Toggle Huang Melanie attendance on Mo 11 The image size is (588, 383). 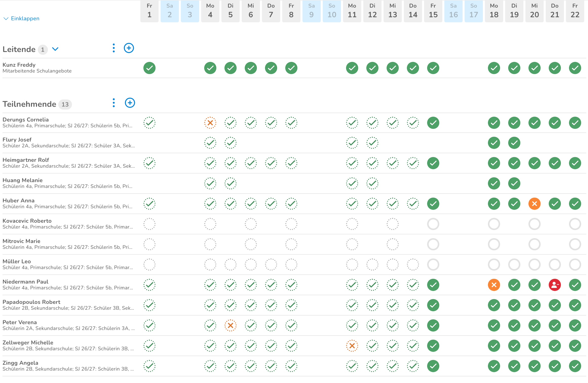[x=352, y=183]
